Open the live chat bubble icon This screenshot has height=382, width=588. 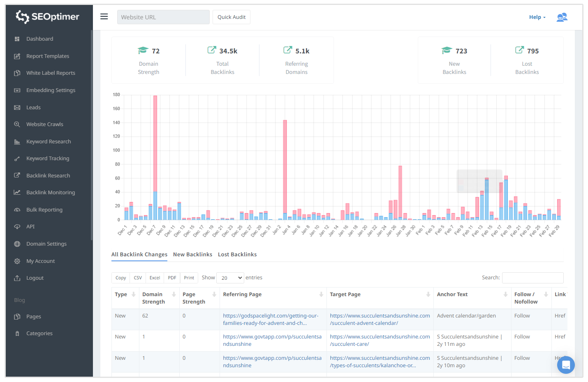pyautogui.click(x=565, y=365)
